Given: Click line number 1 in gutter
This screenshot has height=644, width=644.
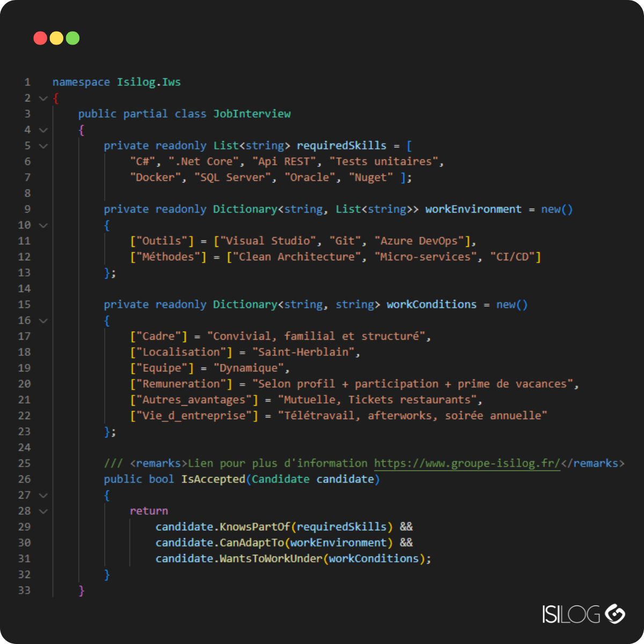Looking at the screenshot, I should pos(27,82).
